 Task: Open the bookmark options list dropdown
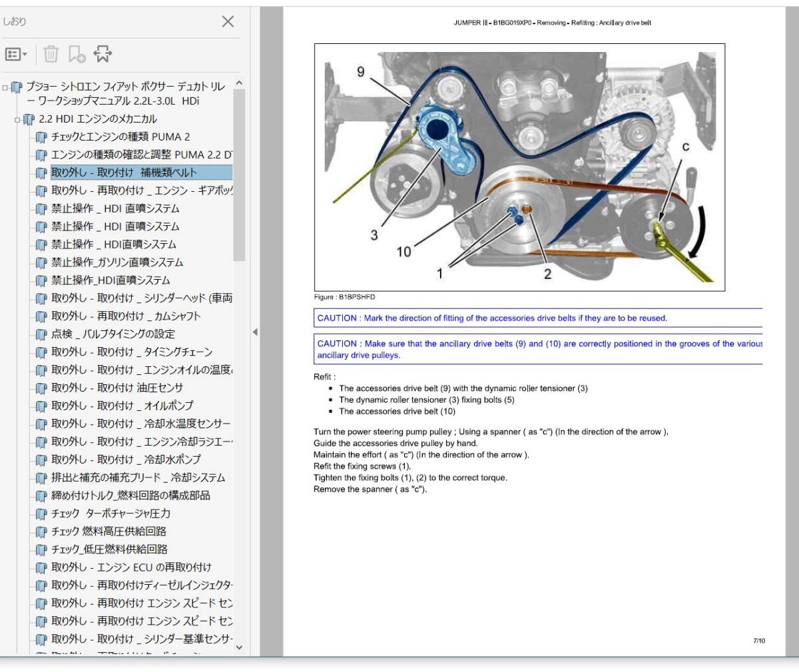pyautogui.click(x=16, y=54)
